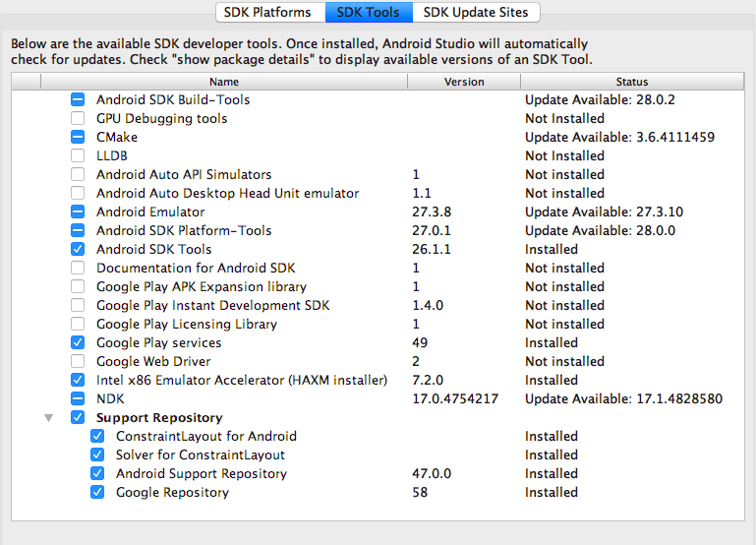Select the 'Support Repository' group label
Viewport: 756px width, 545px height.
(159, 418)
